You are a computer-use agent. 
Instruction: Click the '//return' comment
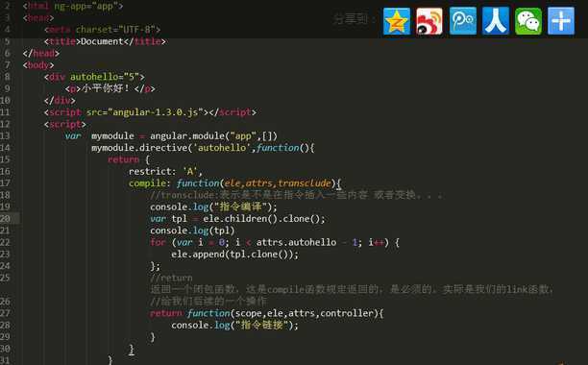[x=171, y=278]
